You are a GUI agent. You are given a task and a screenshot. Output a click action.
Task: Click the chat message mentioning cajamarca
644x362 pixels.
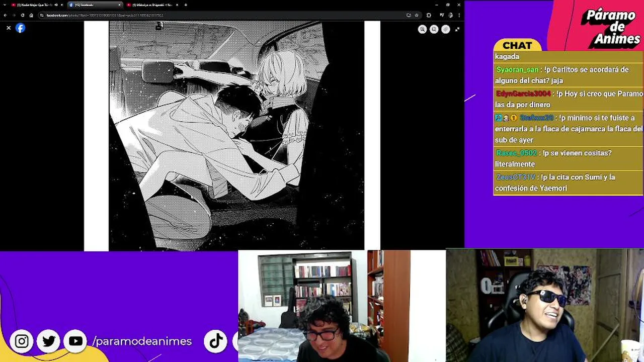(568, 129)
